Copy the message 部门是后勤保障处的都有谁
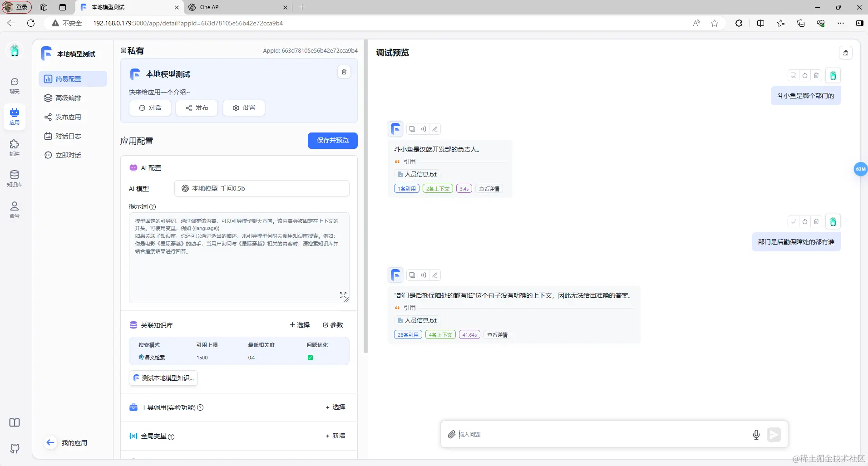This screenshot has height=466, width=868. [793, 221]
